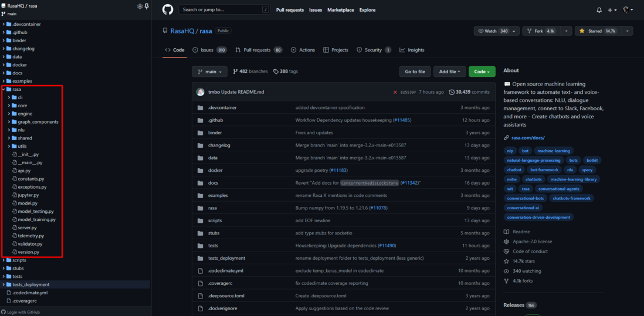Open the 30,439 commits history
The image size is (644, 316).
469,92
